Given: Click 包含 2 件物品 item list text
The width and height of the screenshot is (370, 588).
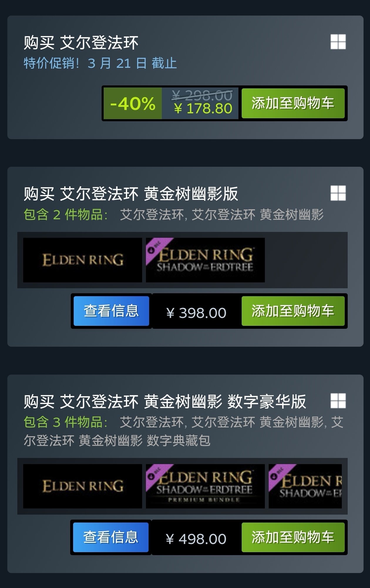Looking at the screenshot, I should 174,215.
